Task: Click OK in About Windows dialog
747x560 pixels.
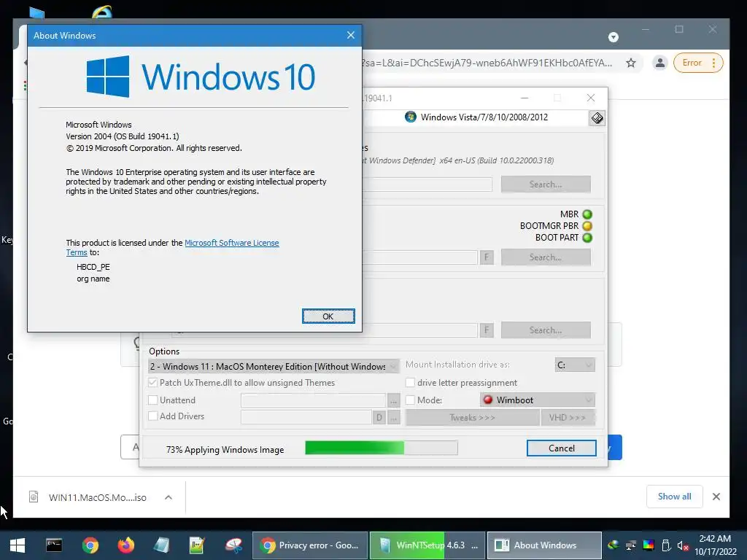Action: [x=328, y=316]
